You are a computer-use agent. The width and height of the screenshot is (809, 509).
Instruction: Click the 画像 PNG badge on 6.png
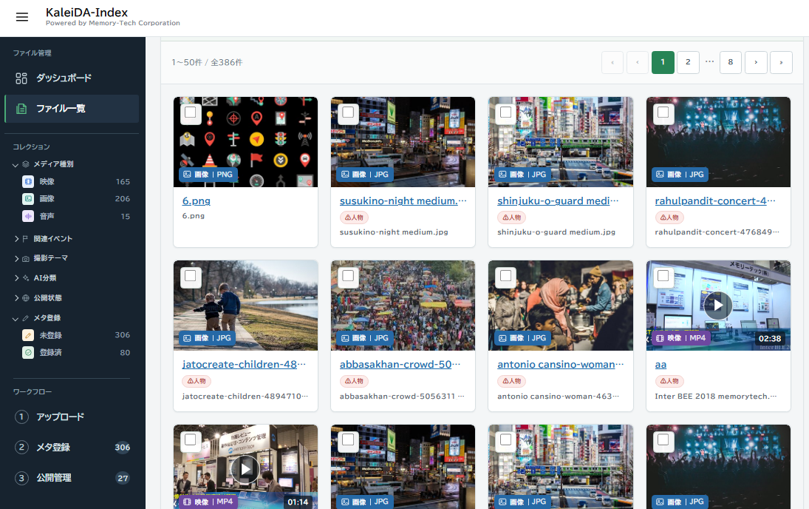point(208,174)
